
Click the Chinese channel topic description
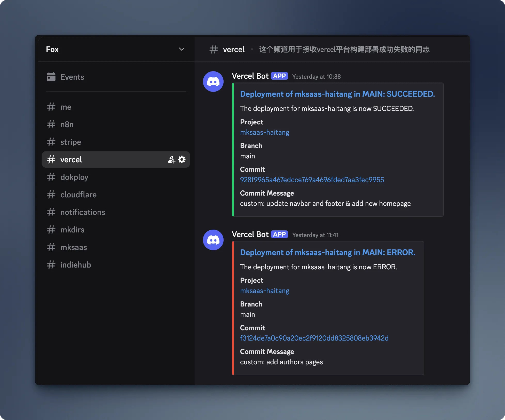point(344,49)
